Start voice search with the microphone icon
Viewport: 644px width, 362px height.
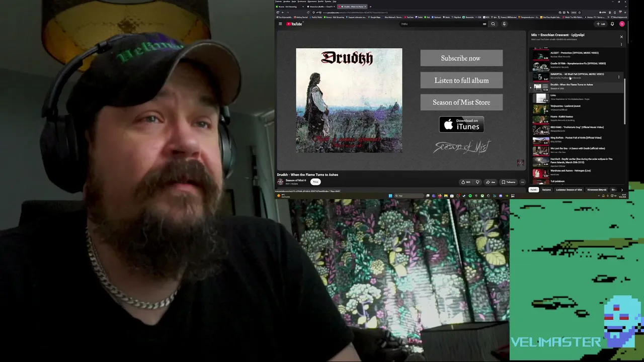click(504, 24)
